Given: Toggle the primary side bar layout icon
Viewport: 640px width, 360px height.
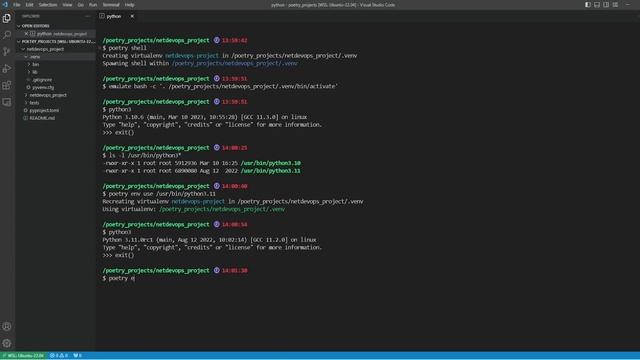Looking at the screenshot, I should [588, 5].
